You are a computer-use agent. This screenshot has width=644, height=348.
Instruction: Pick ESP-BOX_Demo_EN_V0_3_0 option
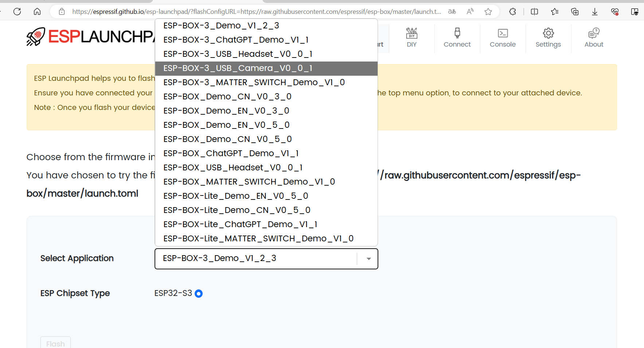tap(266, 111)
